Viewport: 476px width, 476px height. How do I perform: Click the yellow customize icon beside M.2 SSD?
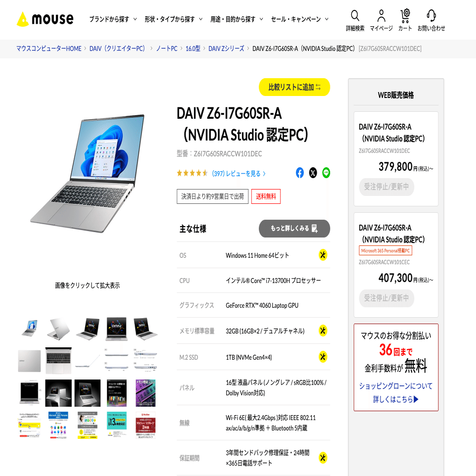tap(323, 357)
